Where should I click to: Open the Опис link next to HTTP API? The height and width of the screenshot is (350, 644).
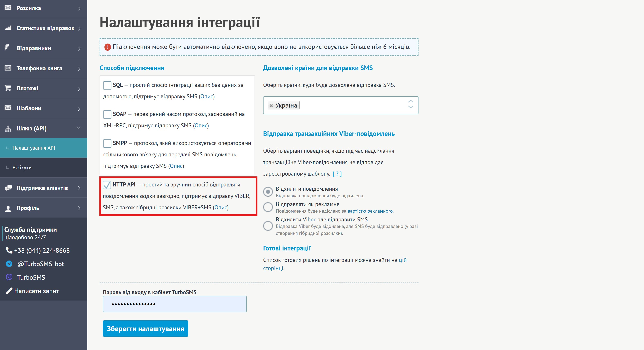[x=221, y=207]
